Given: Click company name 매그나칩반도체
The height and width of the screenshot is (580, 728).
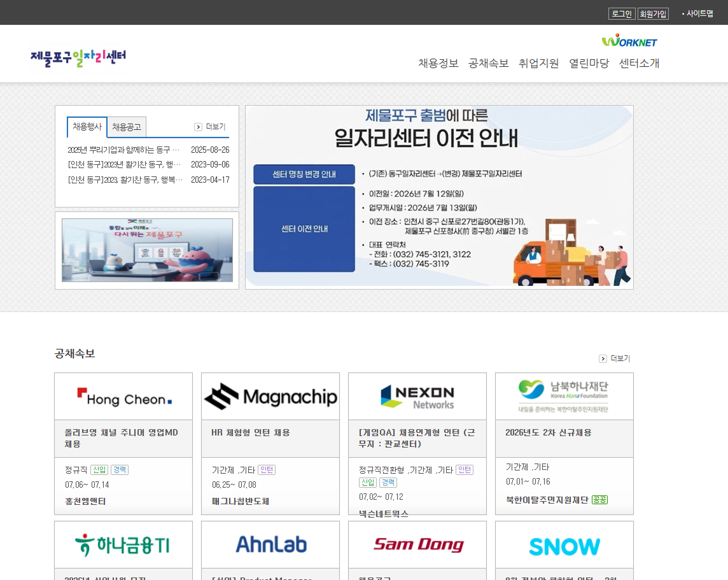Looking at the screenshot, I should [241, 502].
